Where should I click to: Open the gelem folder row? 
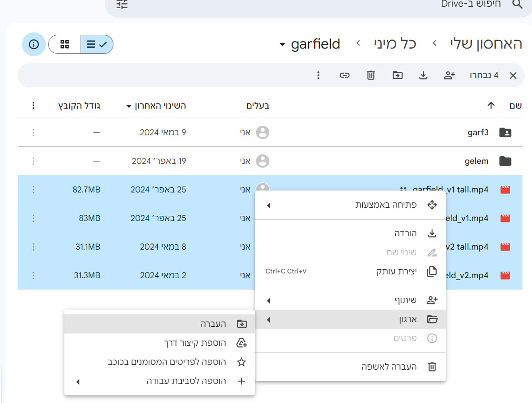coord(477,161)
